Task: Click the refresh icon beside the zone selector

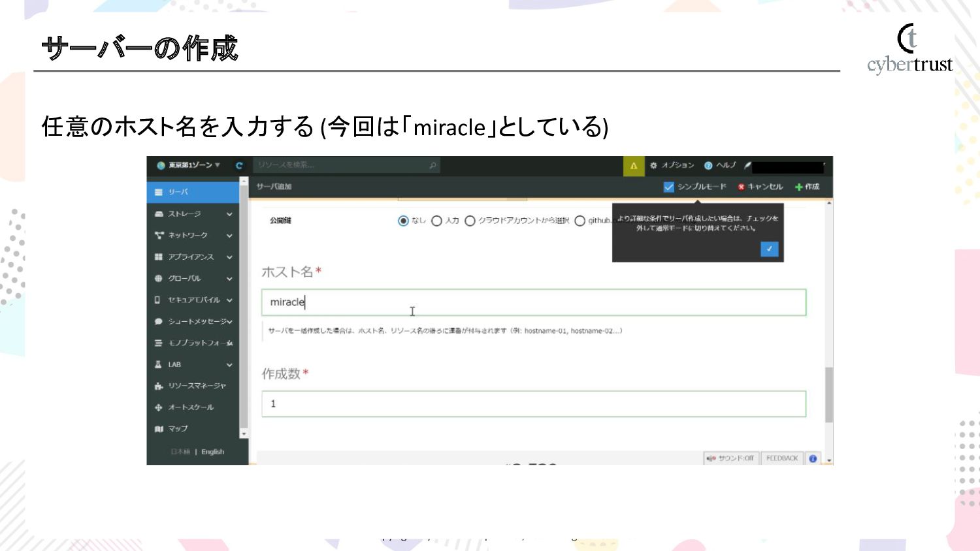Action: click(x=239, y=165)
